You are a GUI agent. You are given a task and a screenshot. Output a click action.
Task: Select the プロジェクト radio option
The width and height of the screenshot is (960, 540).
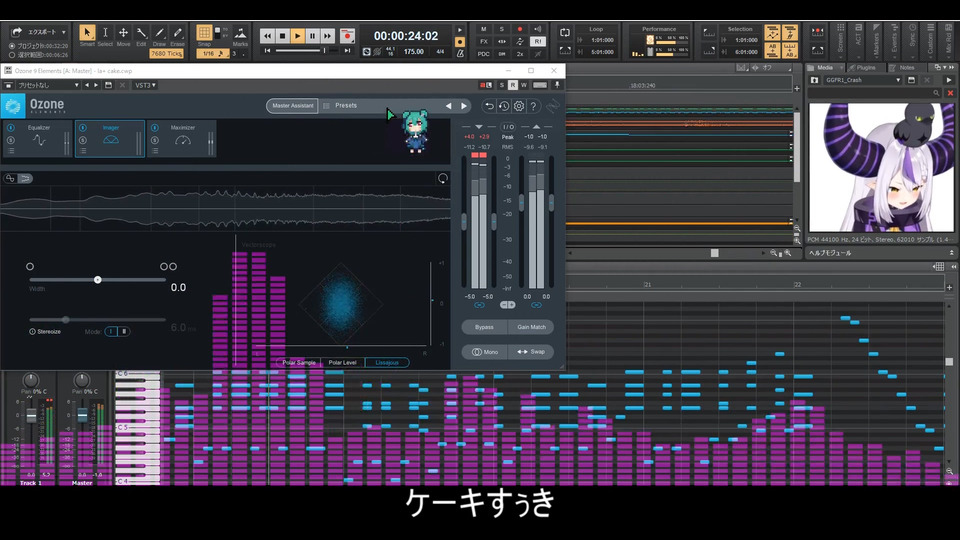pyautogui.click(x=12, y=46)
